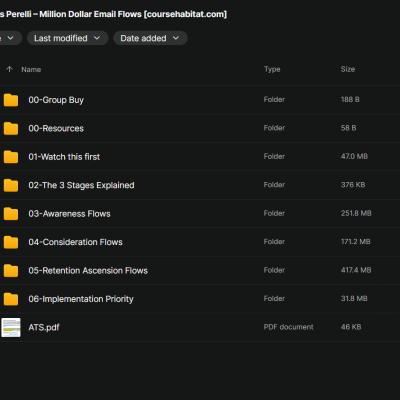Open the partially visible filter dropdown chevron
The height and width of the screenshot is (400, 400).
[x=10, y=38]
